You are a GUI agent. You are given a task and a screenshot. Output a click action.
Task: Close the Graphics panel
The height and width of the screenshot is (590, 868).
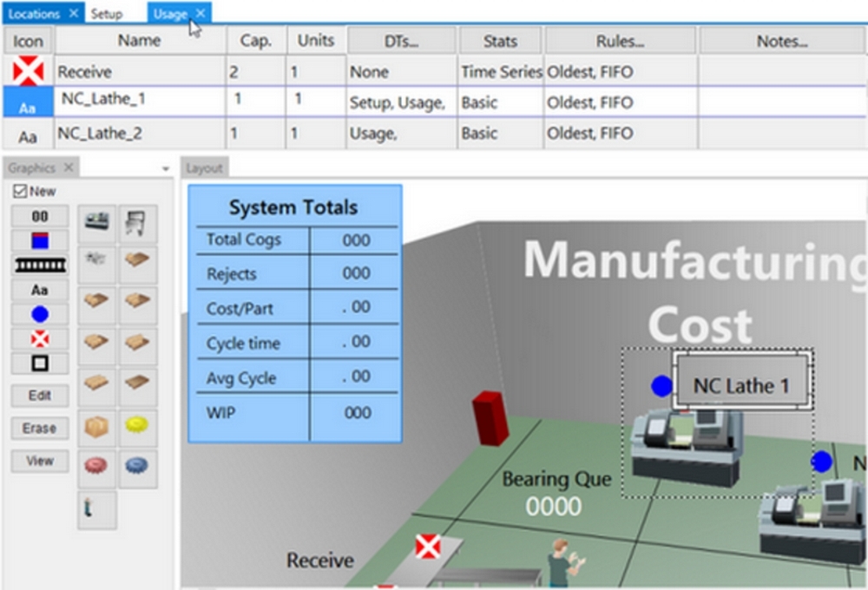pos(69,167)
